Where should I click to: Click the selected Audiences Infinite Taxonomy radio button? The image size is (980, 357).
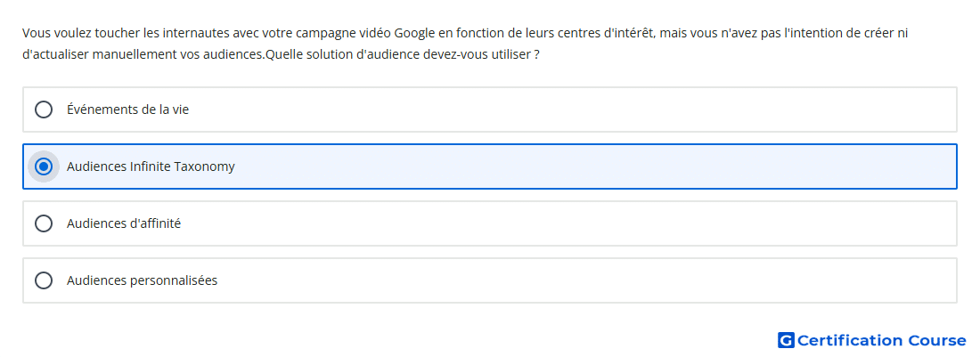point(44,166)
